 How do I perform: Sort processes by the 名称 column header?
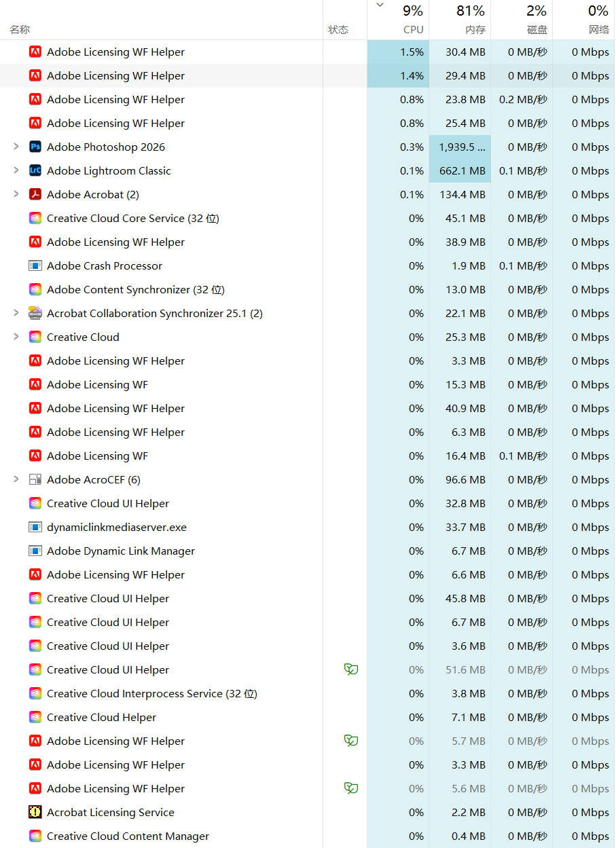(x=20, y=30)
